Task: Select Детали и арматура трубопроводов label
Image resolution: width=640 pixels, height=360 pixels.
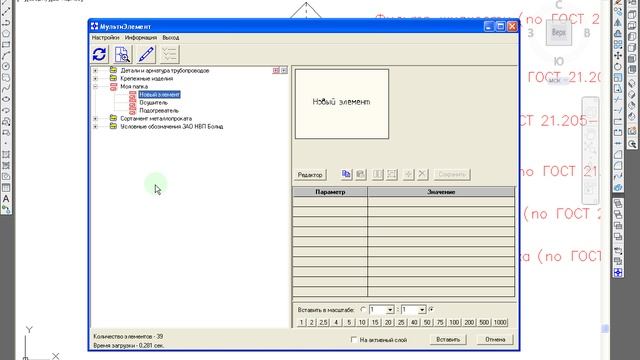Action: [x=164, y=71]
